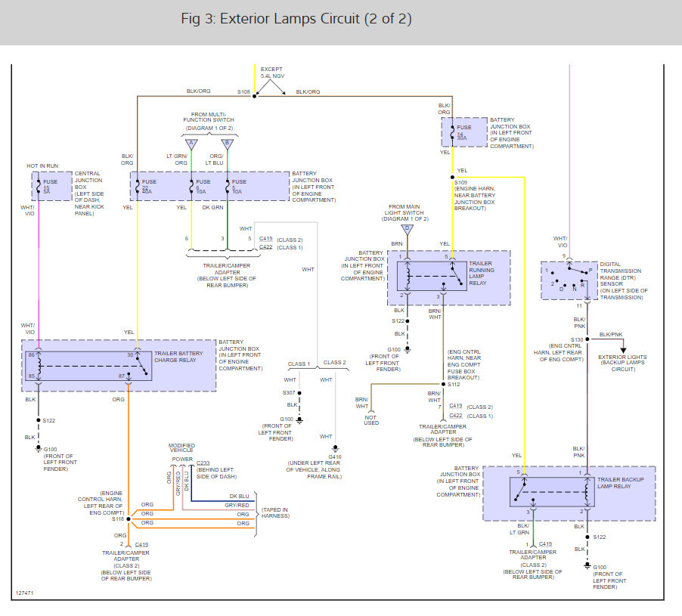The image size is (682, 616).
Task: Click the 'HOT IN RUN' label
Action: coord(42,166)
